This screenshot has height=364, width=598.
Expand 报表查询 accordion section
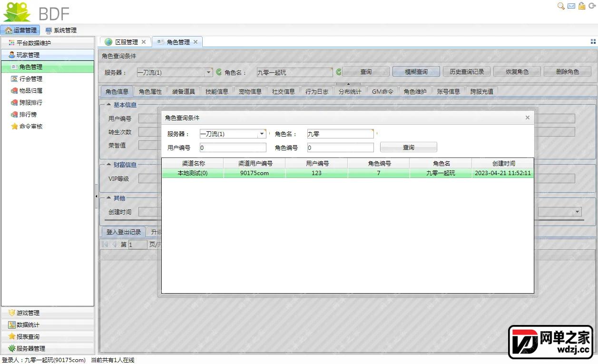click(48, 336)
